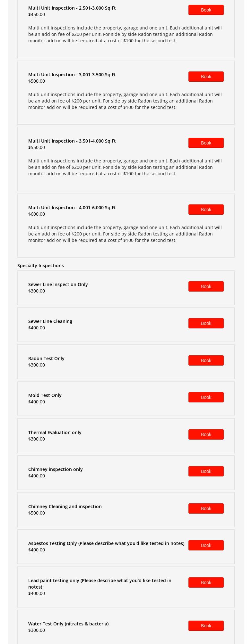Screen dimensions: 252x644
Task: Select the Radon Test Only title
Action: pos(46,359)
